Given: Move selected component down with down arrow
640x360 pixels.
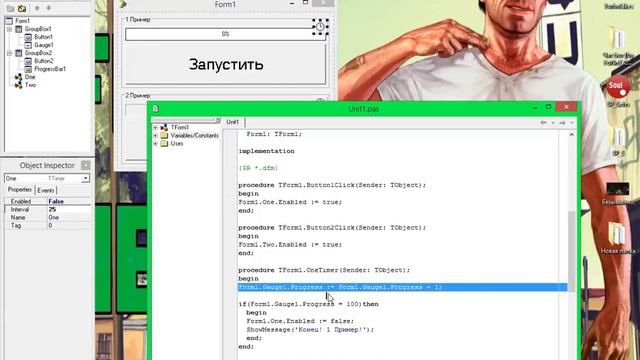Looking at the screenshot, I should pyautogui.click(x=49, y=8).
